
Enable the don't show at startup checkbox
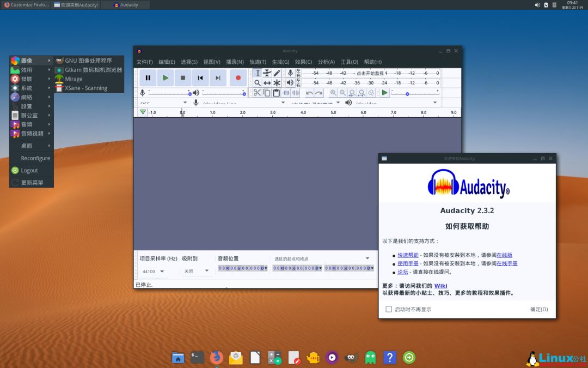click(389, 309)
